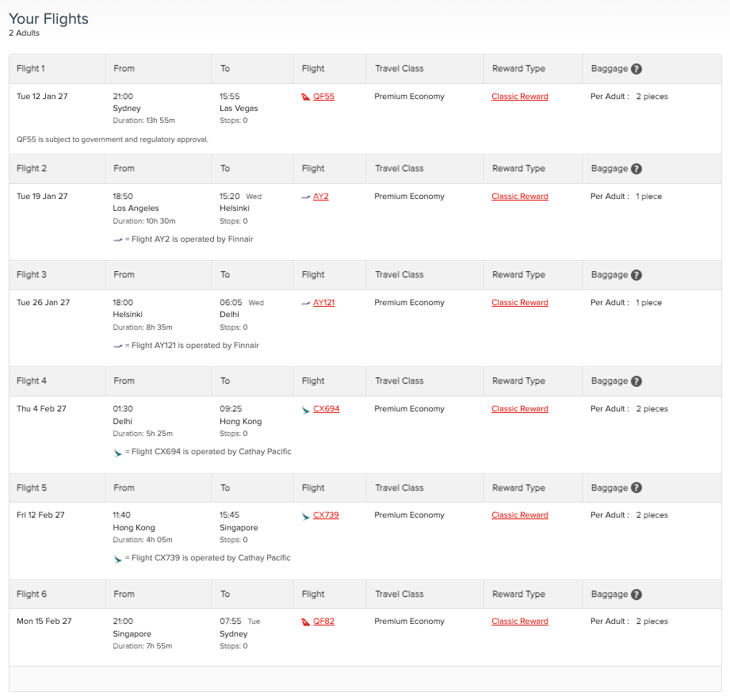Click Classic Reward for Flight 1
Viewport: 730px width, 700px height.
[x=519, y=96]
